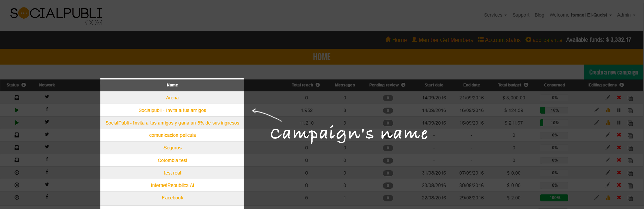
Task: Duplicate the 'comunicacion pelicula' campaign
Action: point(630,135)
